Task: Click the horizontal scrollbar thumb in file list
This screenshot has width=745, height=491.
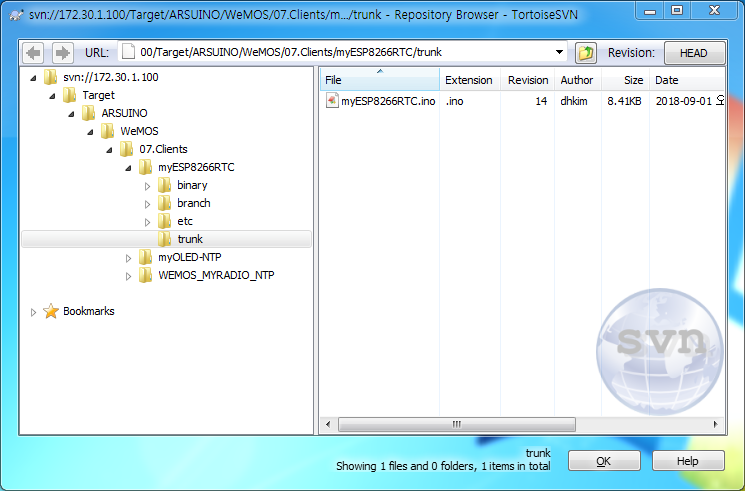Action: (x=457, y=424)
